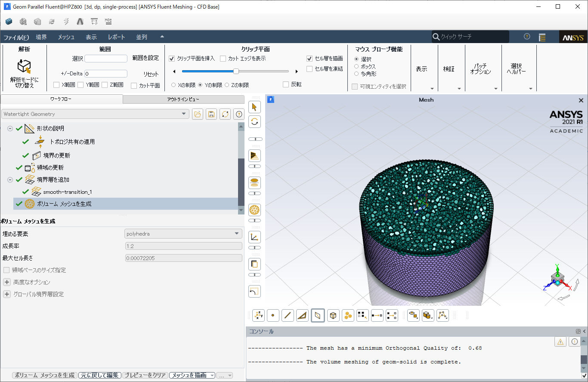588x382 pixels.
Task: Click the reset workflow circular arrows icon
Action: point(225,114)
